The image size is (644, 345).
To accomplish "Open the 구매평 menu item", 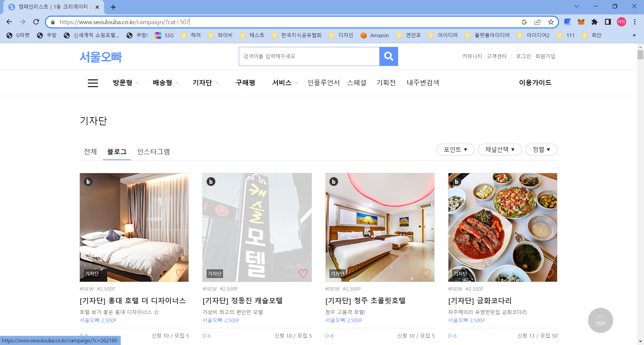I will tap(246, 83).
